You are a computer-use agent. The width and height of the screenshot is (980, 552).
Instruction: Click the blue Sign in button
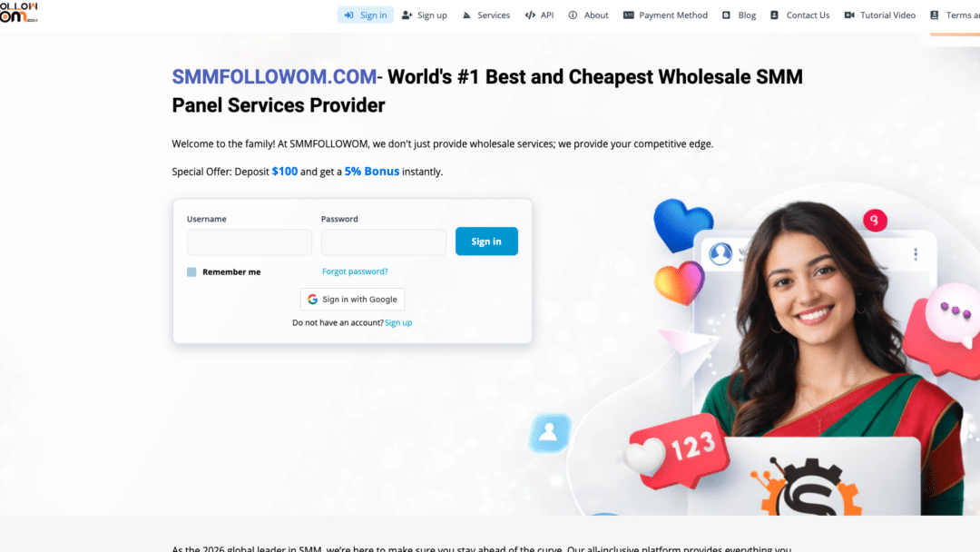tap(486, 241)
